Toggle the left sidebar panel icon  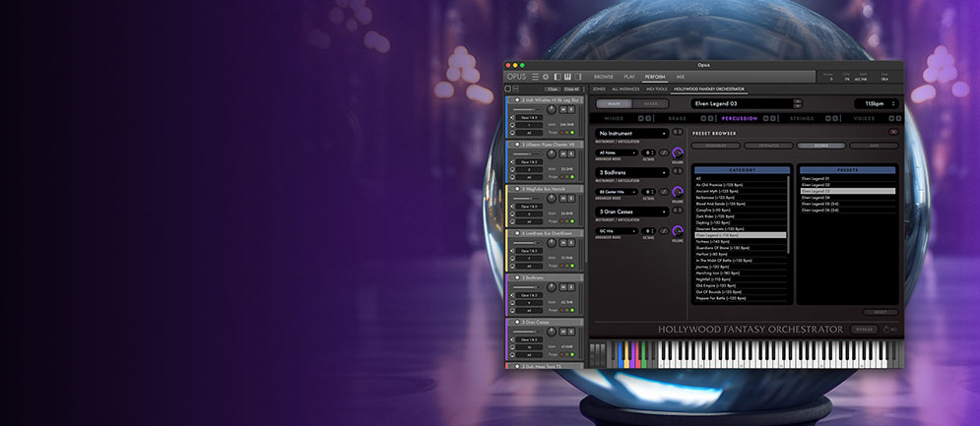557,77
